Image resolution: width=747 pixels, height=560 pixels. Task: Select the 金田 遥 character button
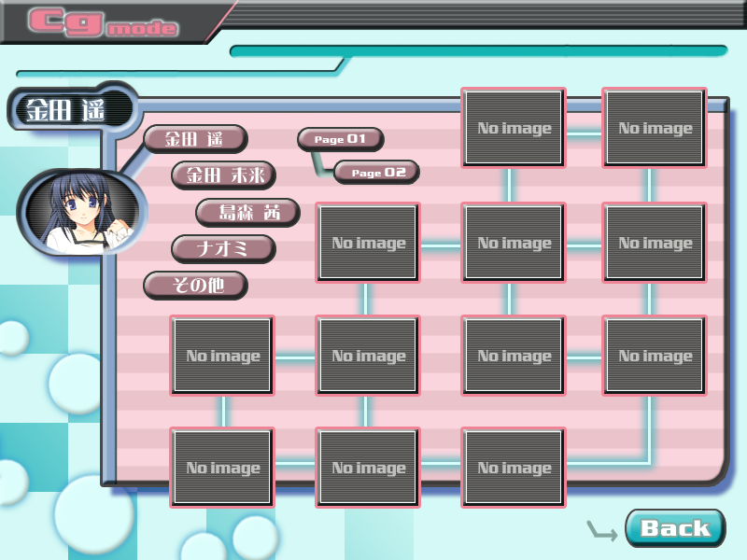point(194,139)
